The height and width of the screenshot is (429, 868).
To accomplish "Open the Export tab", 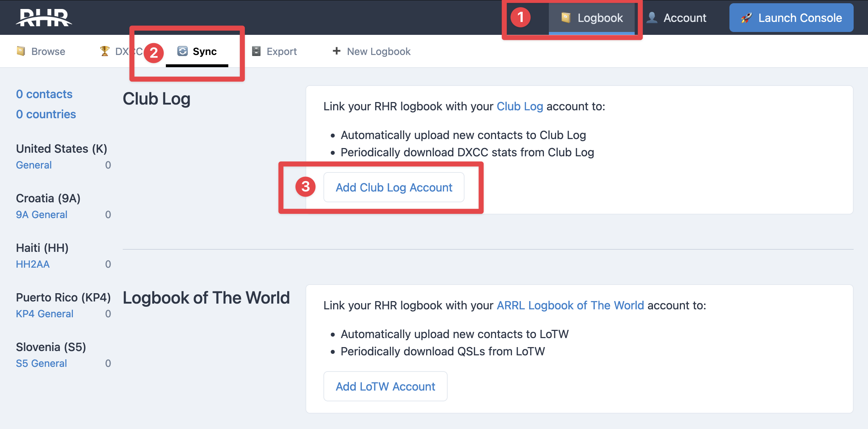I will coord(281,51).
